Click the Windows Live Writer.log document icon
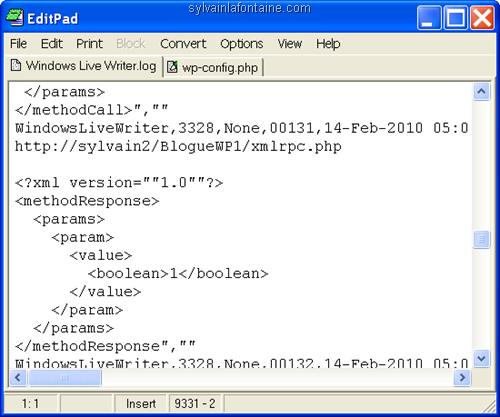The height and width of the screenshot is (417, 500). (x=16, y=65)
